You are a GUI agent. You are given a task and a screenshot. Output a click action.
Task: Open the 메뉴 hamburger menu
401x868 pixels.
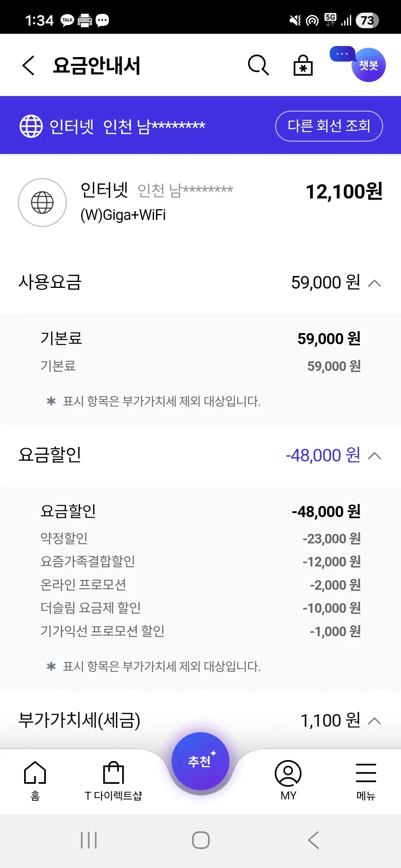point(366,780)
